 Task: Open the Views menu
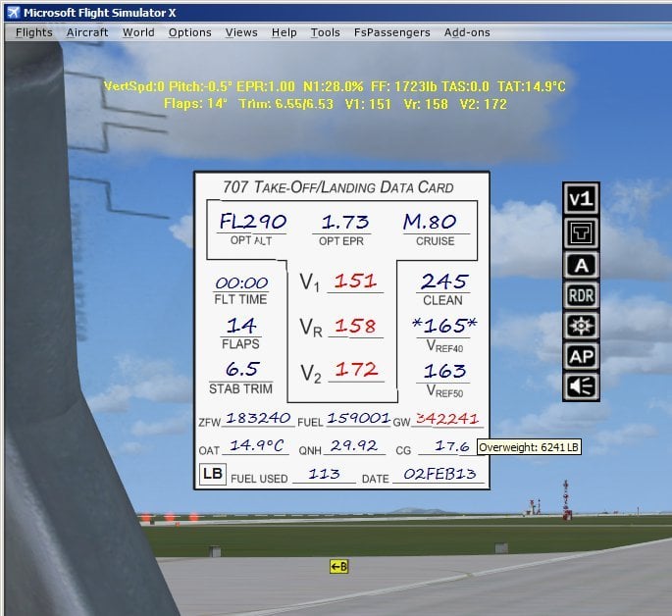pyautogui.click(x=241, y=32)
